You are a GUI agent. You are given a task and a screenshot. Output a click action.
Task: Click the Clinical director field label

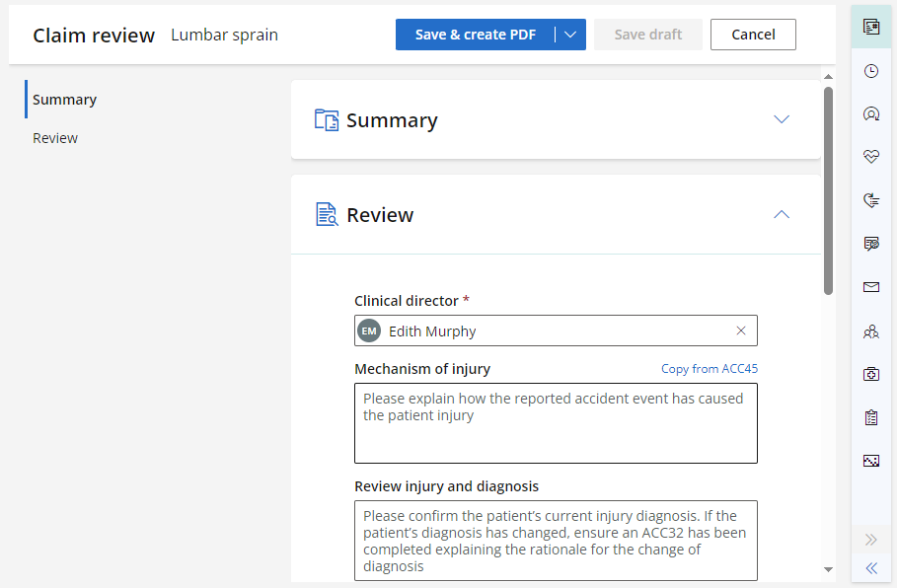click(x=407, y=300)
